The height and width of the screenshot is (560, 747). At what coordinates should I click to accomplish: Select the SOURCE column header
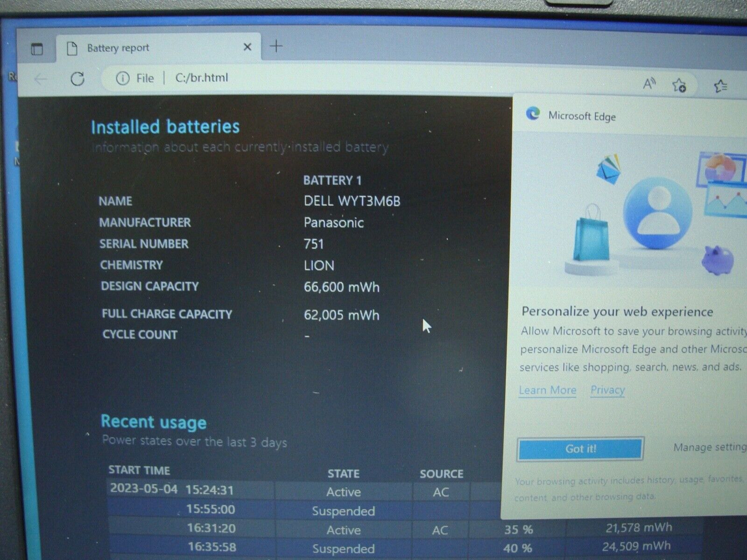(x=441, y=474)
